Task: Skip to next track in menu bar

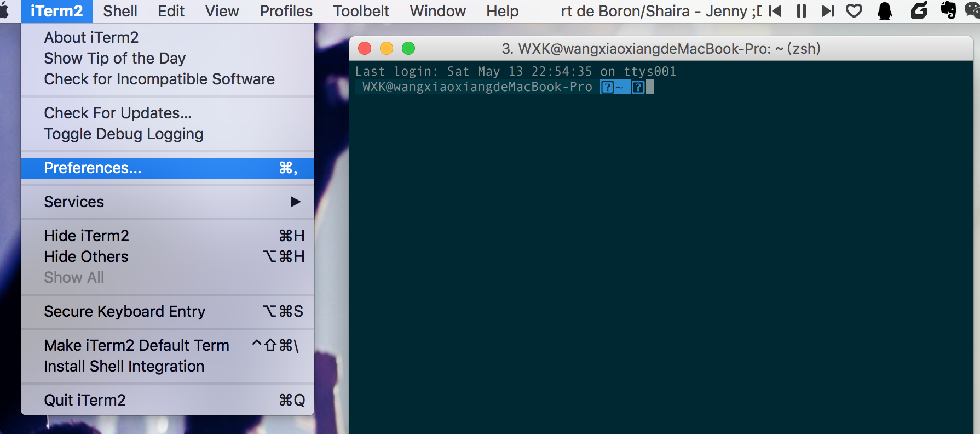Action: [827, 11]
